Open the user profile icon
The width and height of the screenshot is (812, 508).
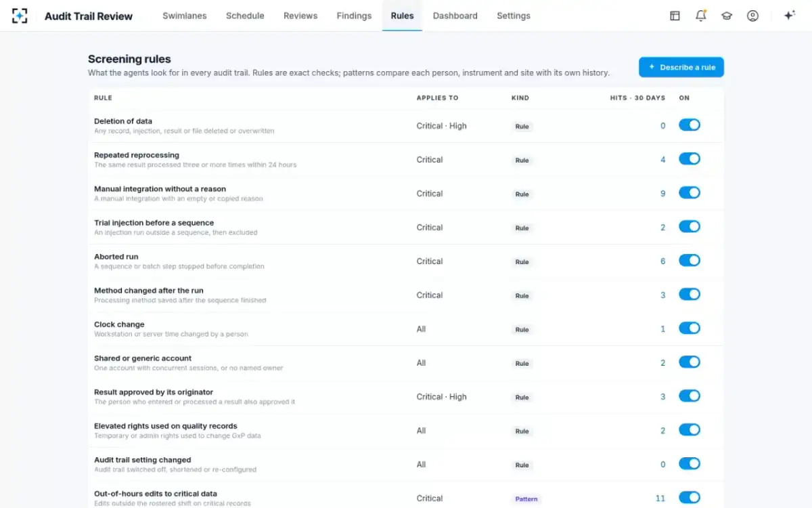(x=752, y=16)
